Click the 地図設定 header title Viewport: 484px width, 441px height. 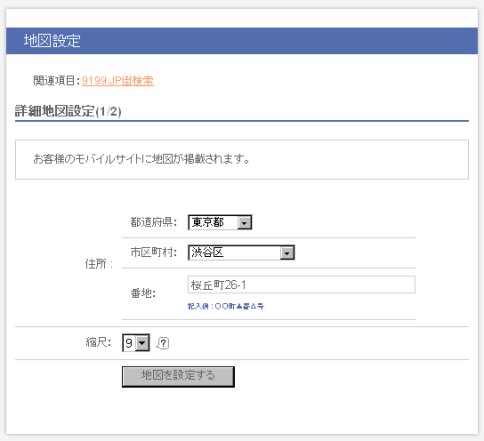point(52,41)
